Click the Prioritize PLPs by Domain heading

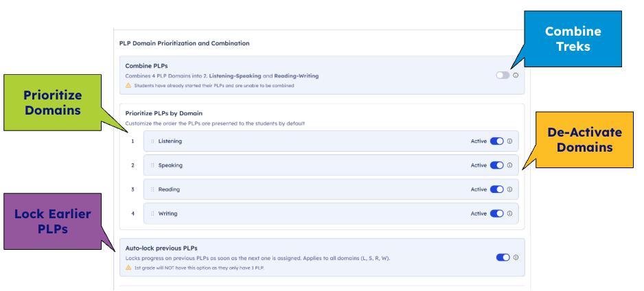164,113
